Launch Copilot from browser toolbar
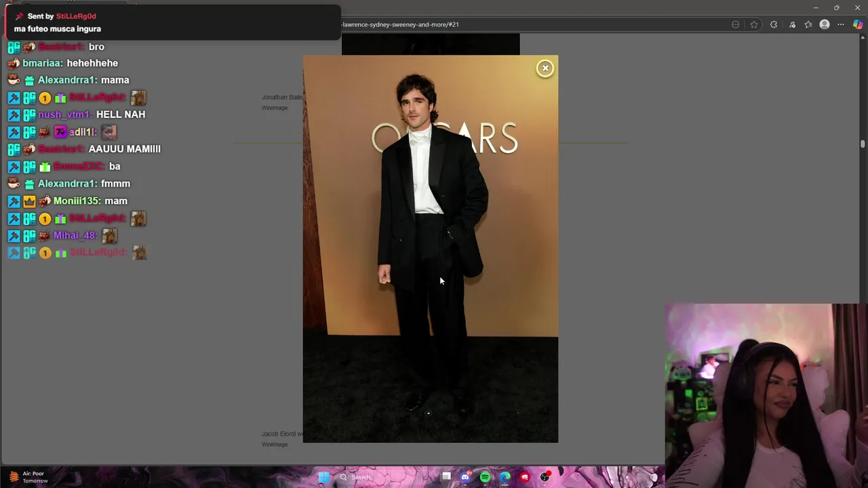This screenshot has width=868, height=488. pos(858,24)
